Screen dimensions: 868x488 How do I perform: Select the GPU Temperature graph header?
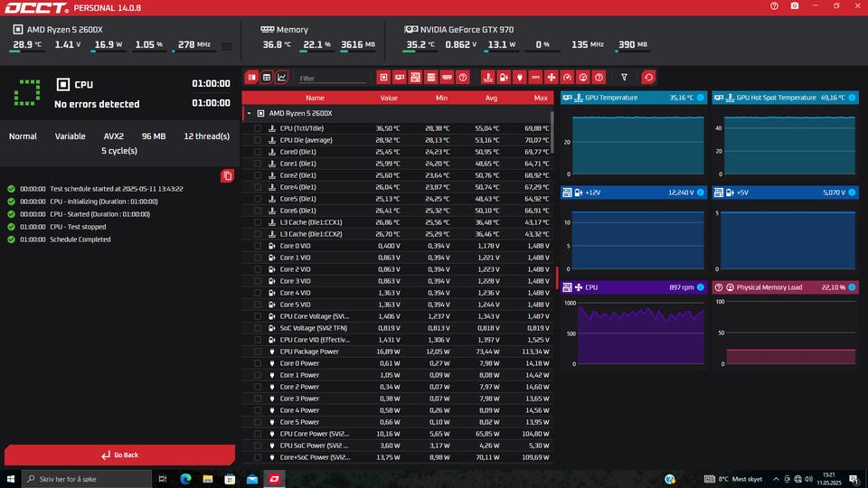(x=633, y=98)
